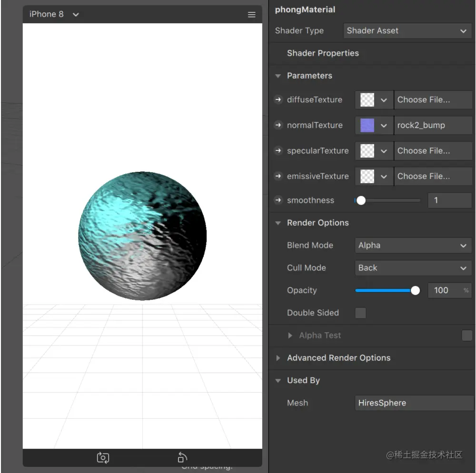Click the switch camera icon
Image resolution: width=476 pixels, height=473 pixels.
[103, 457]
